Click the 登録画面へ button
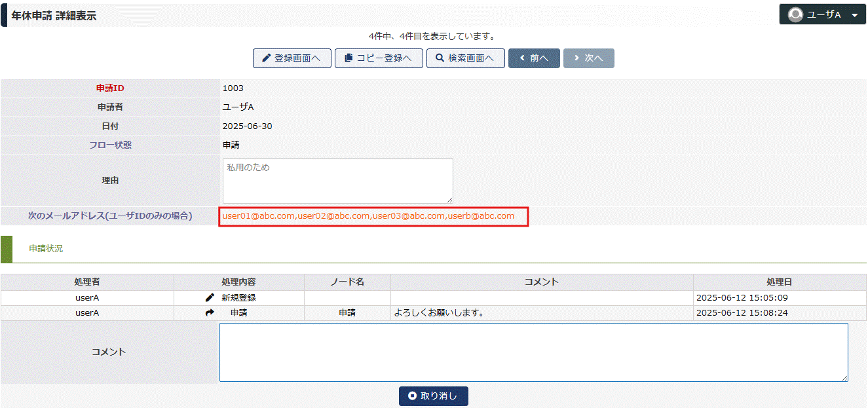The image size is (868, 410). pos(292,58)
